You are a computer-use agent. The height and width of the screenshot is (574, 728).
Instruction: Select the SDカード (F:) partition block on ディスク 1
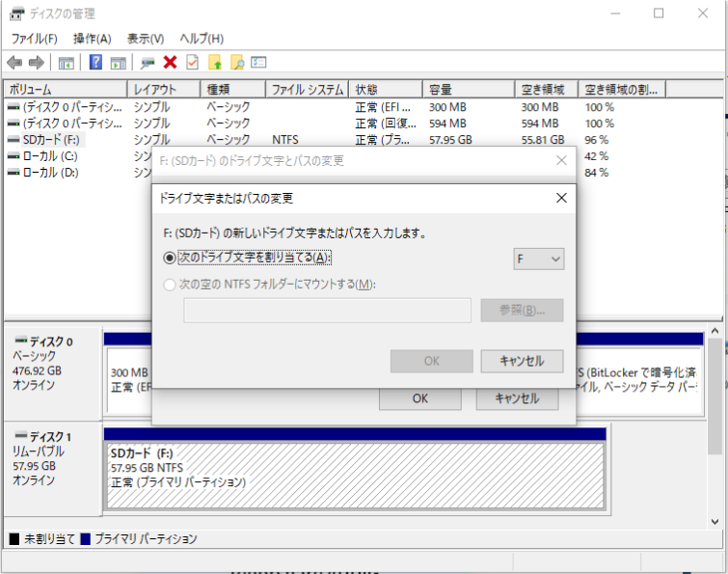click(355, 476)
